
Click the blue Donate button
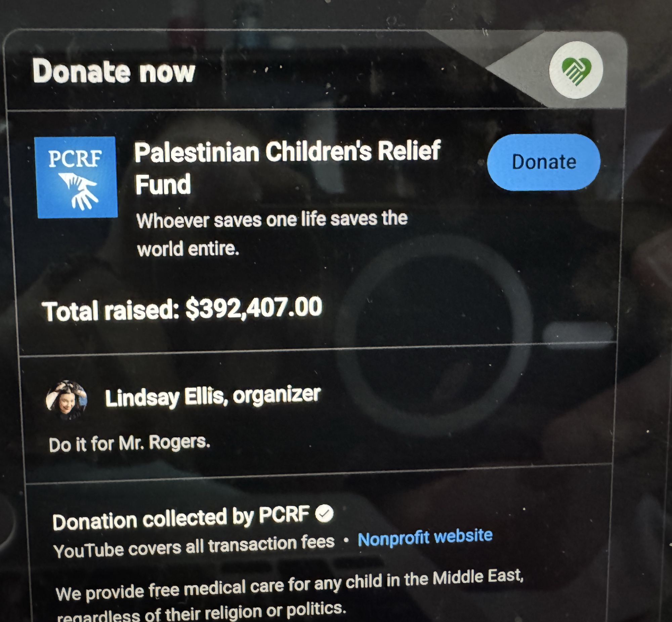click(543, 162)
